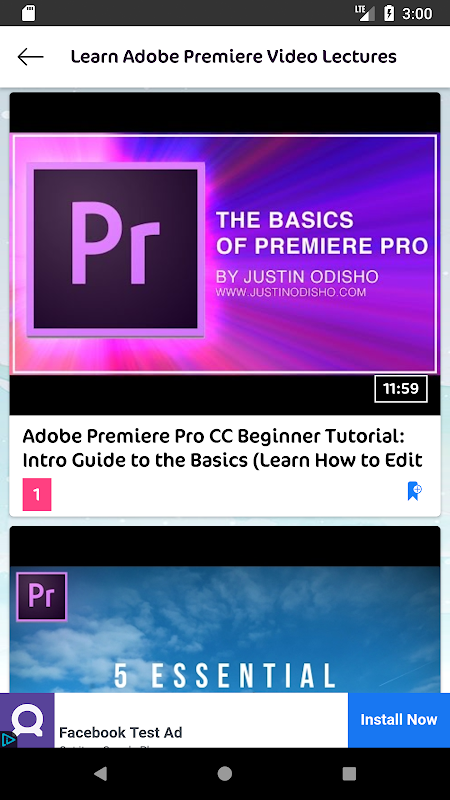This screenshot has width=450, height=800.
Task: Click www.justinodisho.com text in thumbnail
Action: coord(291,293)
